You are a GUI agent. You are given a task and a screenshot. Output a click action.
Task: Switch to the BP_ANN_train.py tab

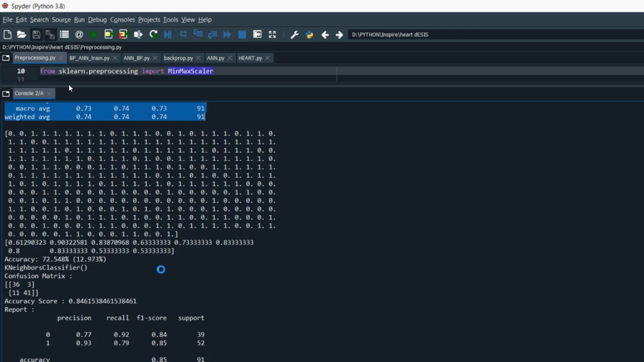(x=89, y=58)
